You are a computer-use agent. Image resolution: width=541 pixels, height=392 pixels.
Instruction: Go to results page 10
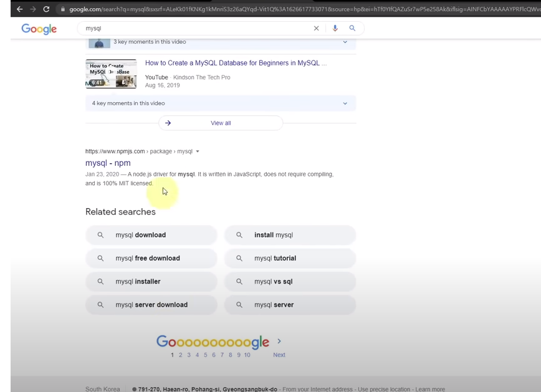coord(247,355)
